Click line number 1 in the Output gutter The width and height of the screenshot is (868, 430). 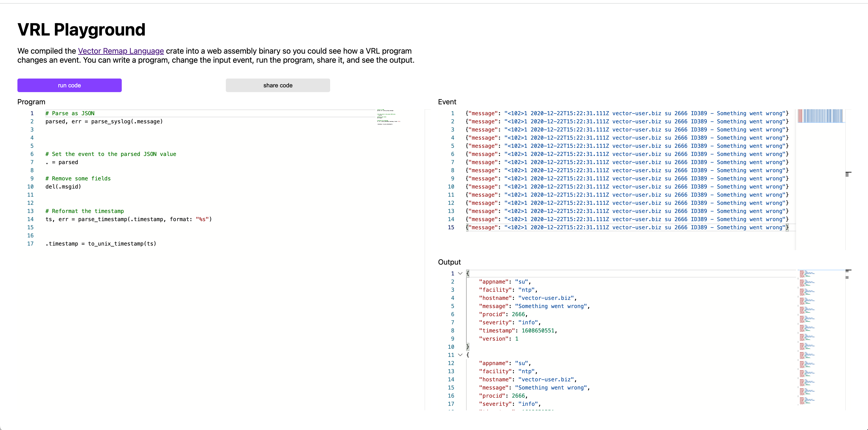452,273
